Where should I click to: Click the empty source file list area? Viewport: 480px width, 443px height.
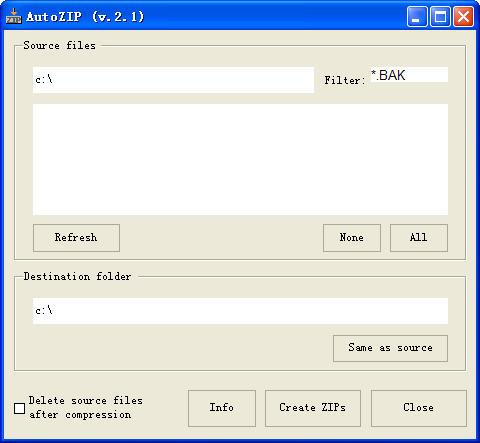point(240,159)
